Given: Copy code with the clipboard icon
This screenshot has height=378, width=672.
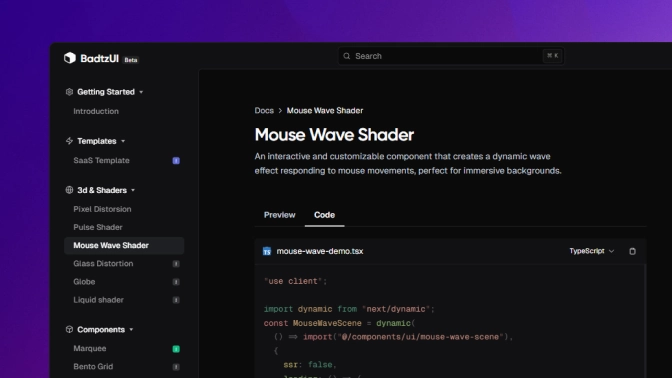Looking at the screenshot, I should click(x=632, y=251).
